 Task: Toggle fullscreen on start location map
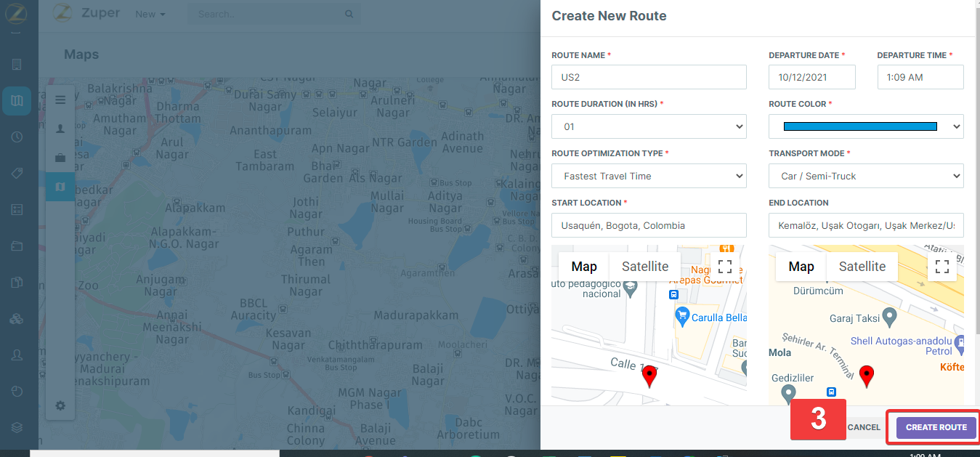point(724,266)
